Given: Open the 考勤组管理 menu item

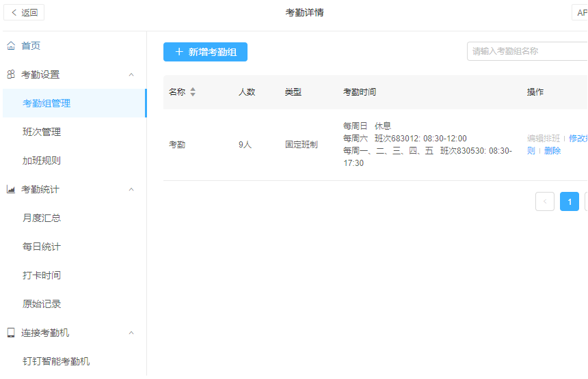Looking at the screenshot, I should click(46, 103).
